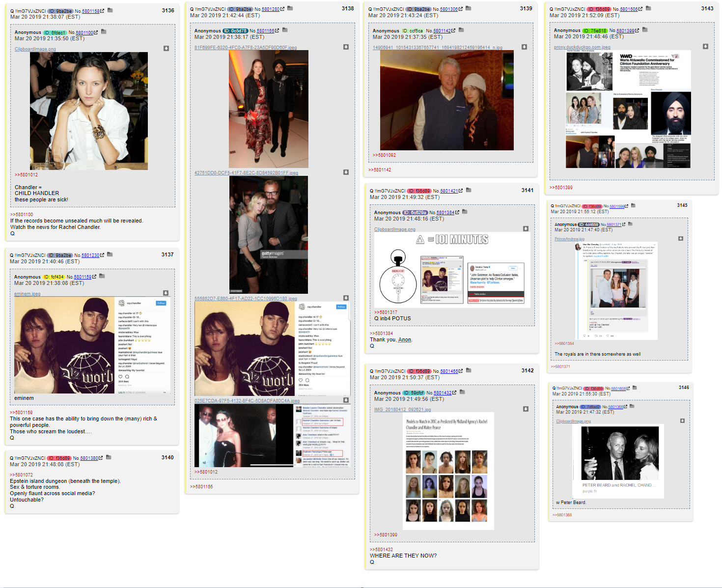The width and height of the screenshot is (722, 588).
Task: Download the 81F699FE jpeg file
Action: tap(346, 47)
